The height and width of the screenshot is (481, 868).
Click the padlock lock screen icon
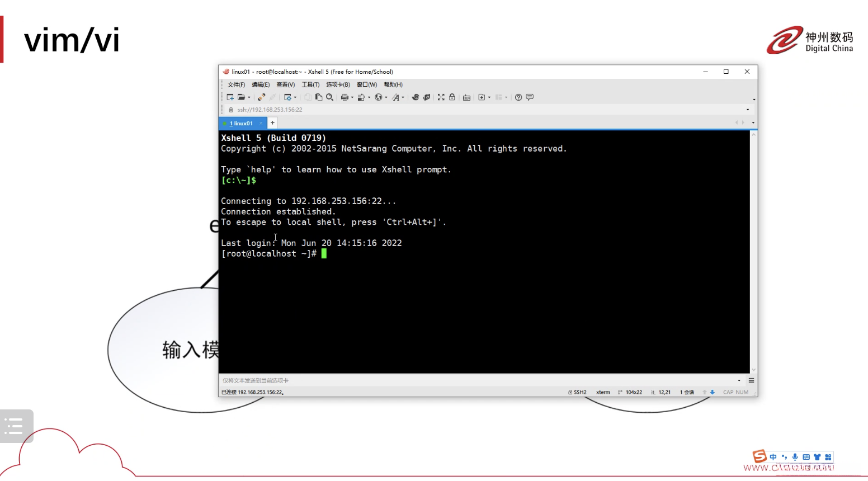point(452,97)
